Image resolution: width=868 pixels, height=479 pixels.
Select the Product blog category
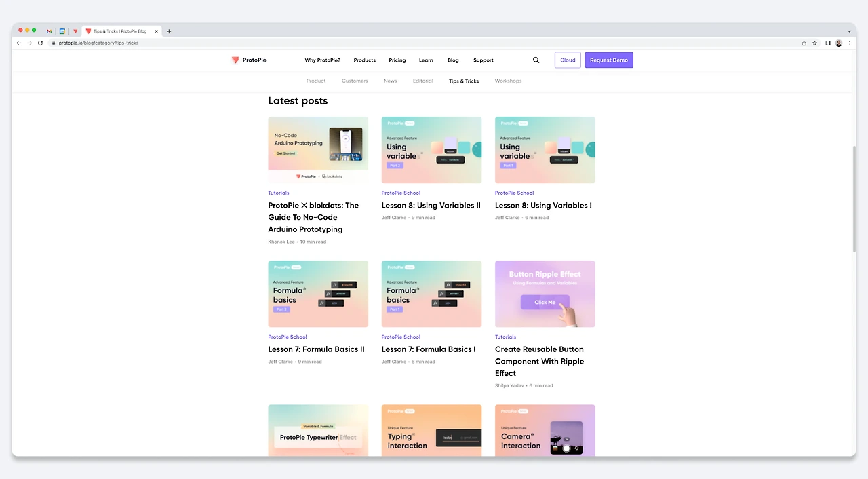click(316, 81)
